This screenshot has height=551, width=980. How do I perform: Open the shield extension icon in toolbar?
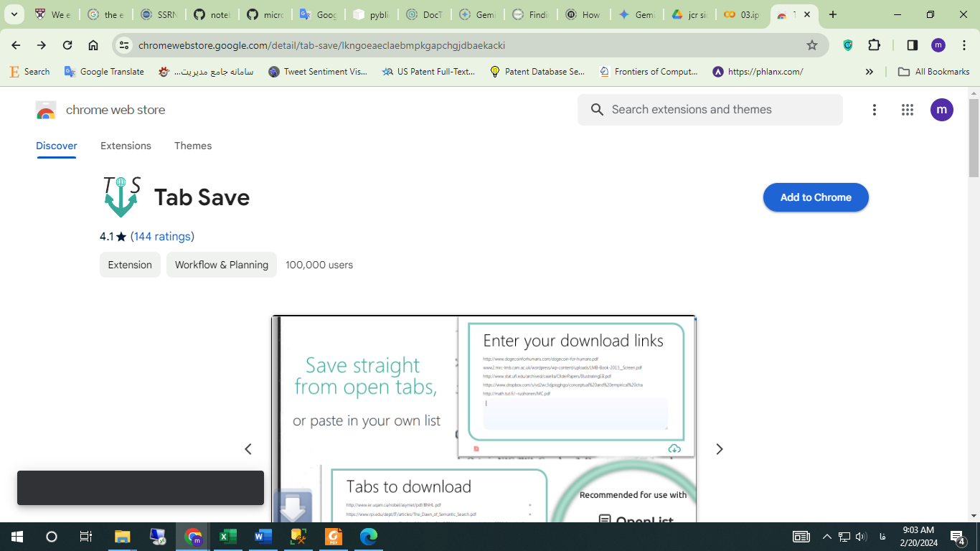848,45
